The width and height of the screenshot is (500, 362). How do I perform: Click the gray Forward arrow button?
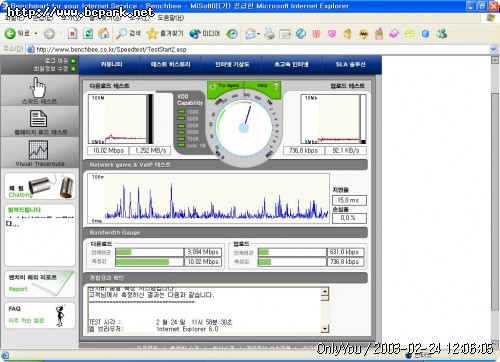coord(49,33)
